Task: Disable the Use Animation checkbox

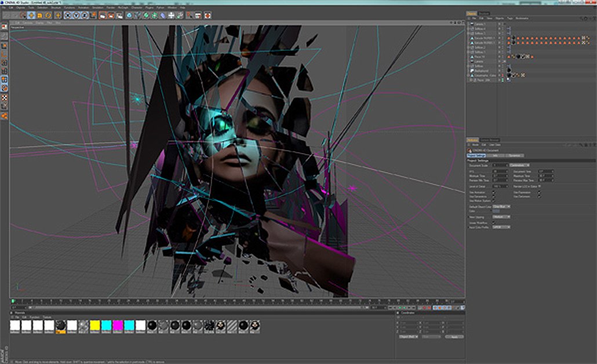Action: (493, 192)
